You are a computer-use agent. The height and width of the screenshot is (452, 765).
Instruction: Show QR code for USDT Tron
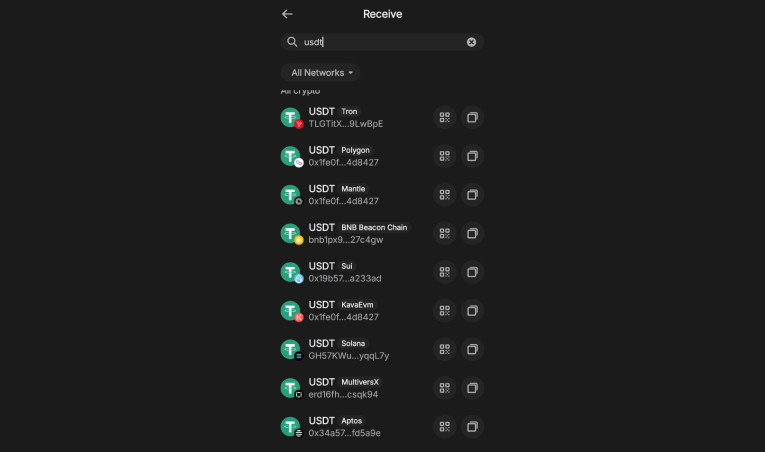(445, 118)
